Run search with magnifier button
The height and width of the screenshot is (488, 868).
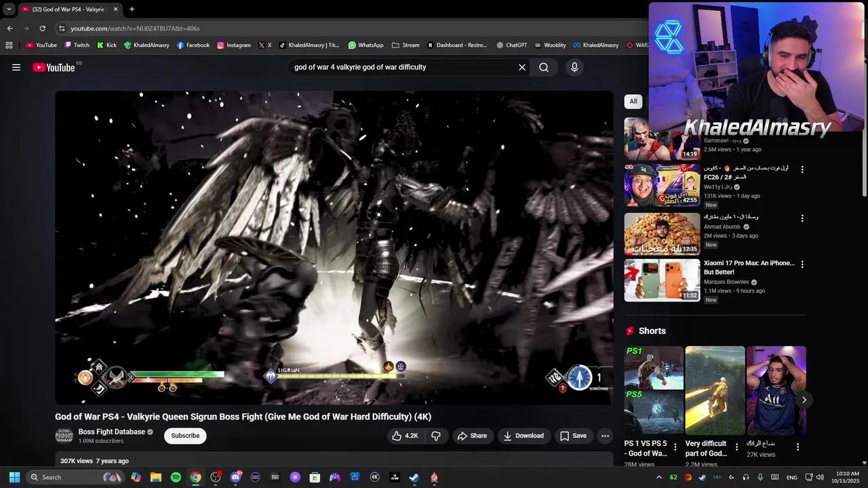(544, 67)
